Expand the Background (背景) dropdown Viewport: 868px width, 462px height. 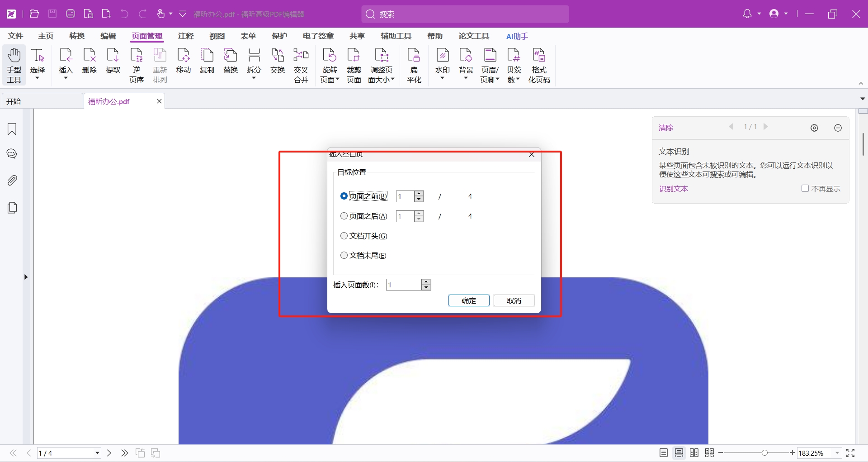466,78
